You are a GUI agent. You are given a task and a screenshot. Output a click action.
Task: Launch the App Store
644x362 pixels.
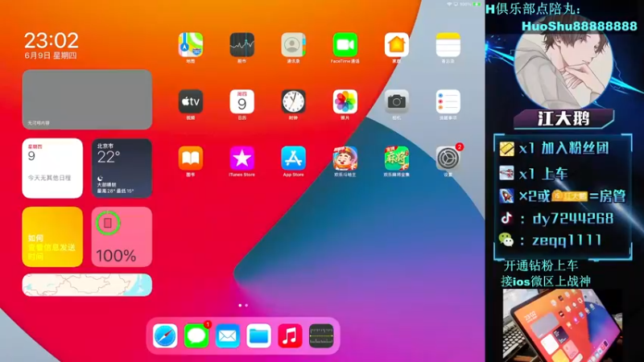[x=293, y=158]
